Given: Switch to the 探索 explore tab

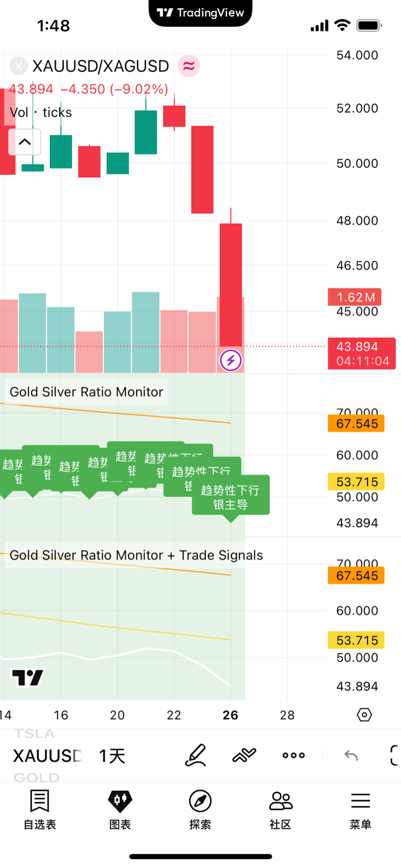Looking at the screenshot, I should tap(200, 809).
